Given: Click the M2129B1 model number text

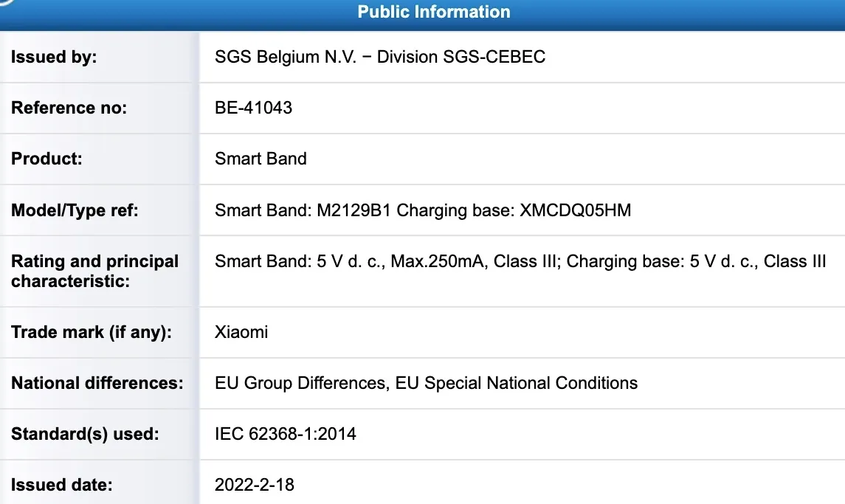Looking at the screenshot, I should 350,210.
